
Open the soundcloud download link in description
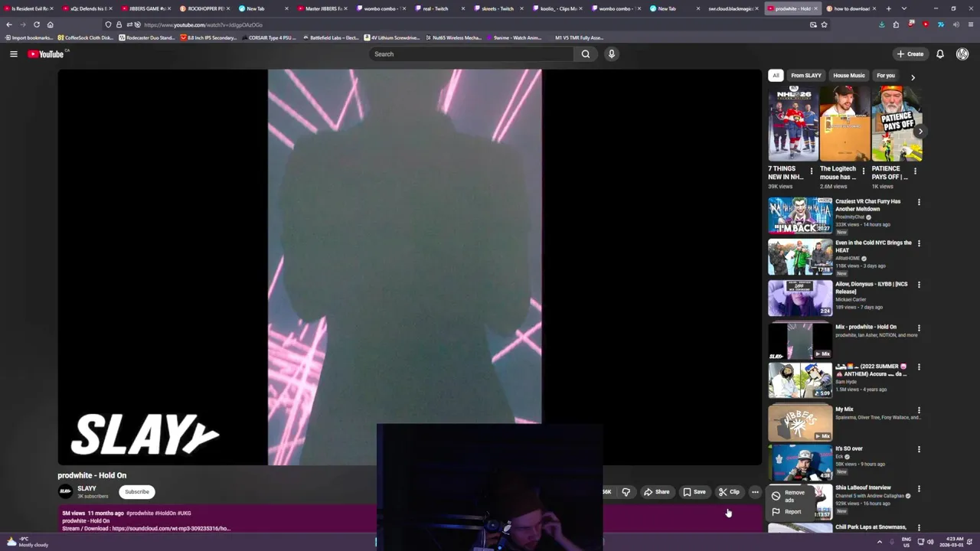[x=171, y=529]
